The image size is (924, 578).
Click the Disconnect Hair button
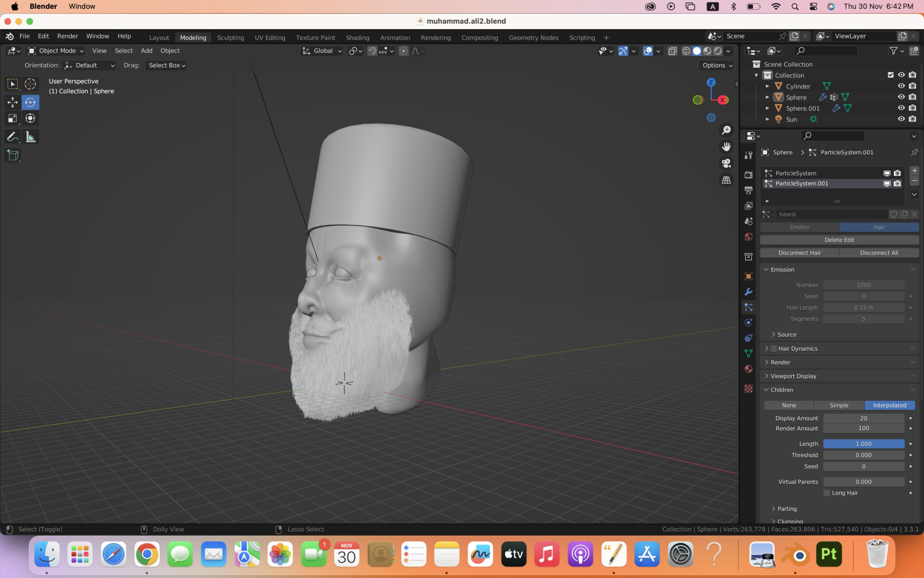[799, 253]
